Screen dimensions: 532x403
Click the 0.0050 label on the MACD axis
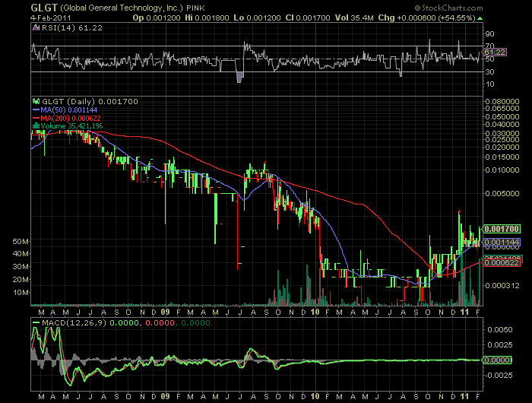pos(500,330)
